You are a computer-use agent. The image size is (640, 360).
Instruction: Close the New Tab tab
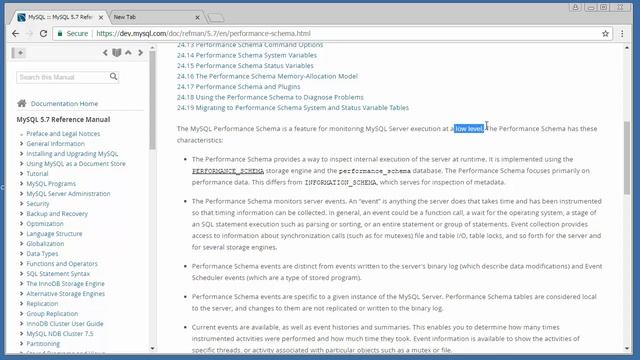click(198, 18)
